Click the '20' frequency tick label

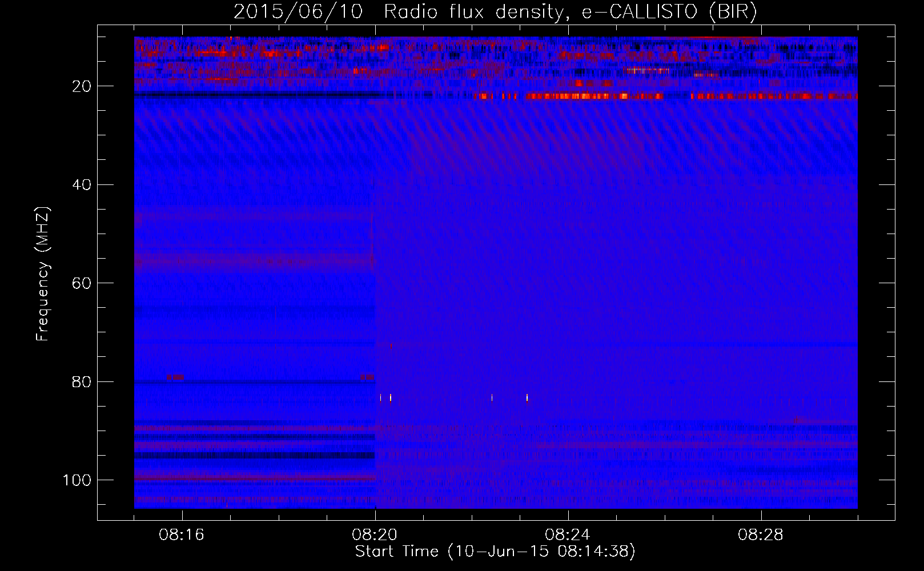point(82,86)
